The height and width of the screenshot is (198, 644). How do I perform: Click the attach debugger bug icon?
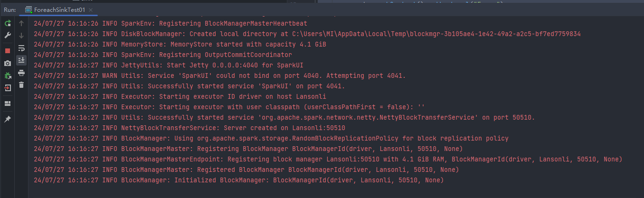[8, 75]
